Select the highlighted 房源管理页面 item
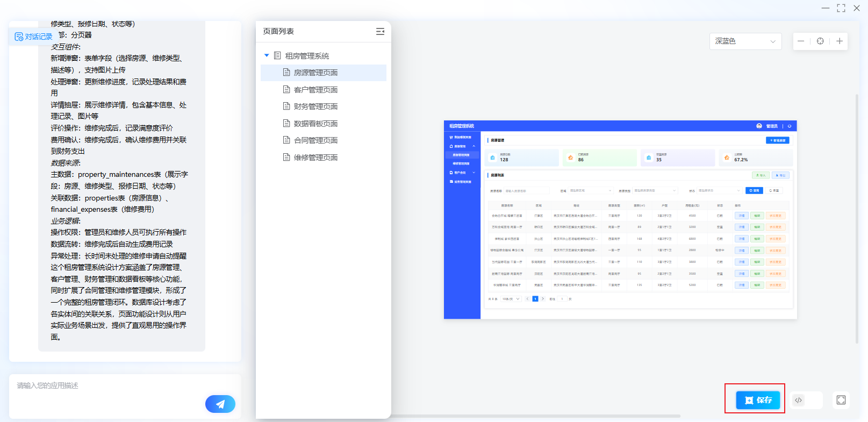 pyautogui.click(x=315, y=73)
